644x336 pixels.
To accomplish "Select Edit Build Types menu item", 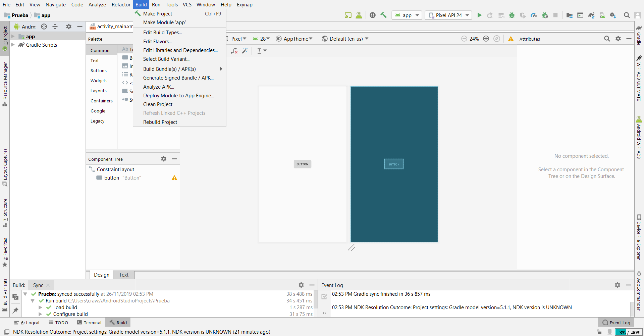I will point(179,33).
